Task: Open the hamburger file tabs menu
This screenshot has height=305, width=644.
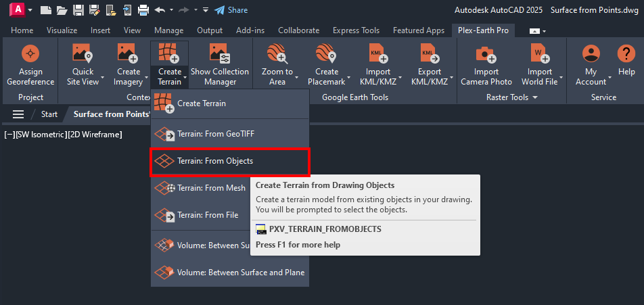Action: tap(18, 114)
